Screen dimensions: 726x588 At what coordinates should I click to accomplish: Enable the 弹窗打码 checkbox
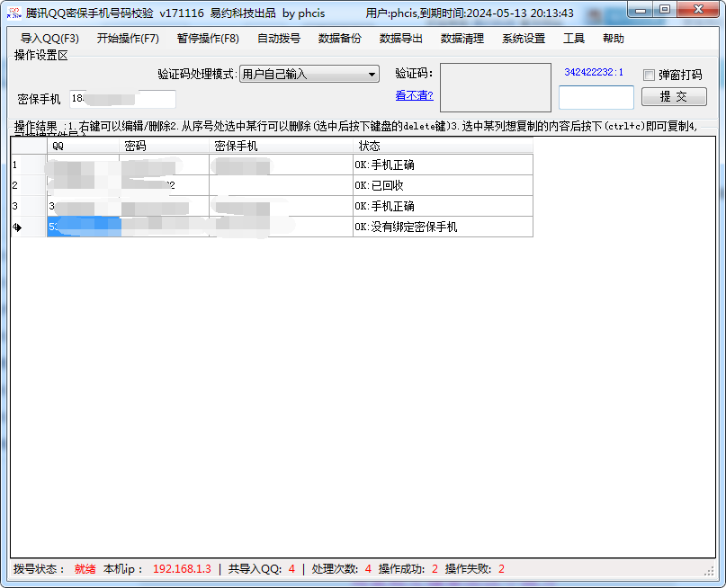(x=650, y=75)
